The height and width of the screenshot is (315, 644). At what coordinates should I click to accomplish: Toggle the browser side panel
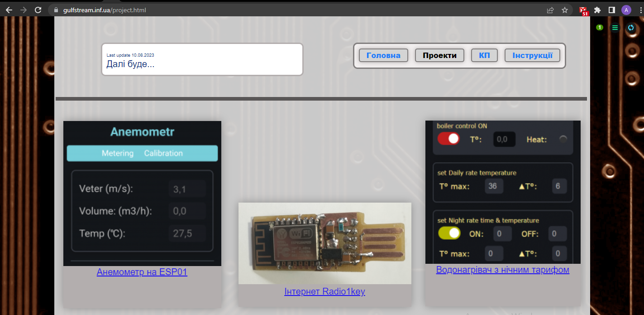click(611, 10)
